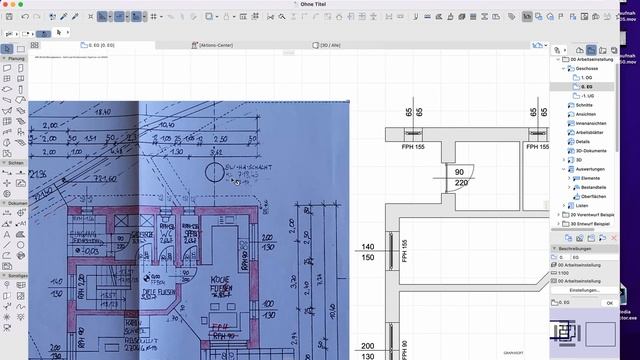
Task: Select 30 Entwurf Beispiel folder
Action: (x=590, y=224)
